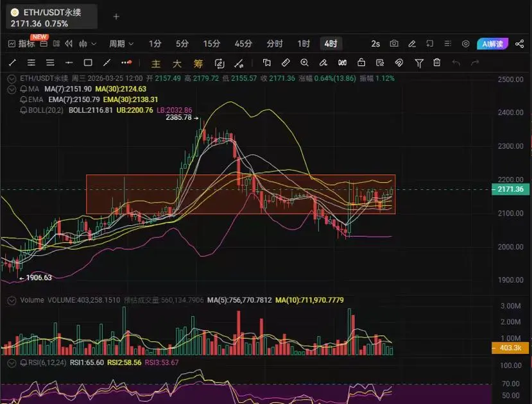Click the note/annotation icon next to pencil
The height and width of the screenshot is (404, 532).
430,44
